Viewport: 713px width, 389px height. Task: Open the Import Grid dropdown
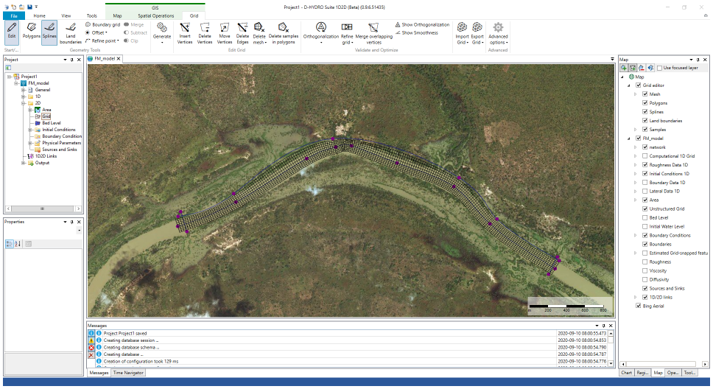(x=462, y=33)
